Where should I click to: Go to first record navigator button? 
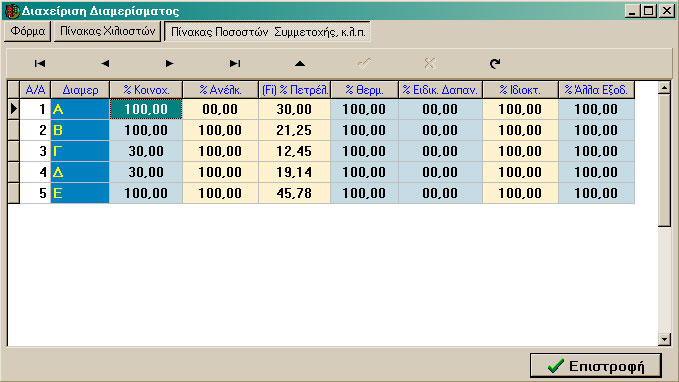click(x=40, y=64)
